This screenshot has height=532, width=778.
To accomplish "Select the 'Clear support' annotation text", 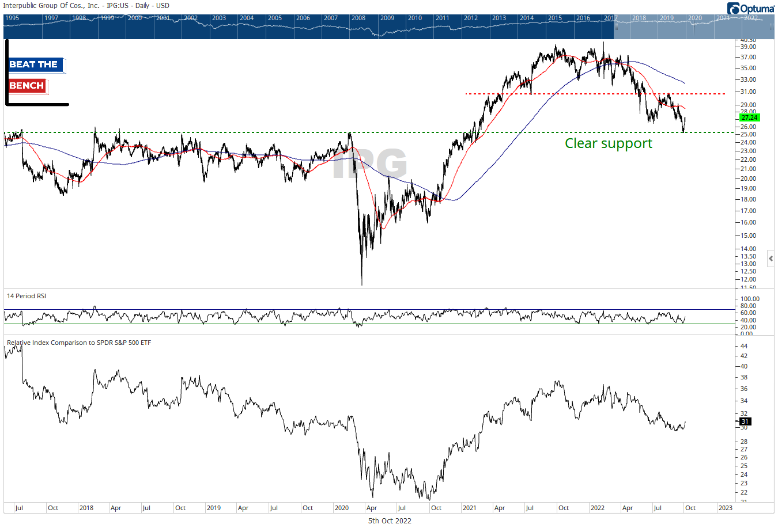I will tap(609, 143).
